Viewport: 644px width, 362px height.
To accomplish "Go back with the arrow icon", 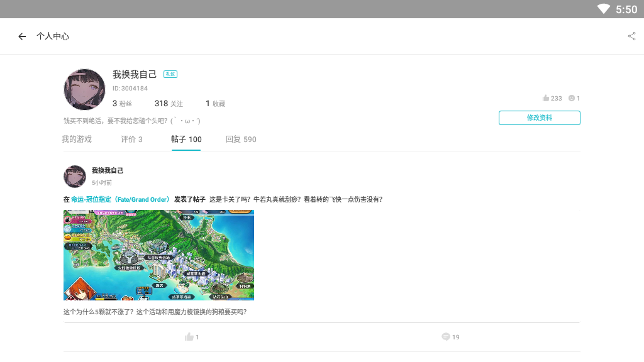I will pyautogui.click(x=22, y=36).
